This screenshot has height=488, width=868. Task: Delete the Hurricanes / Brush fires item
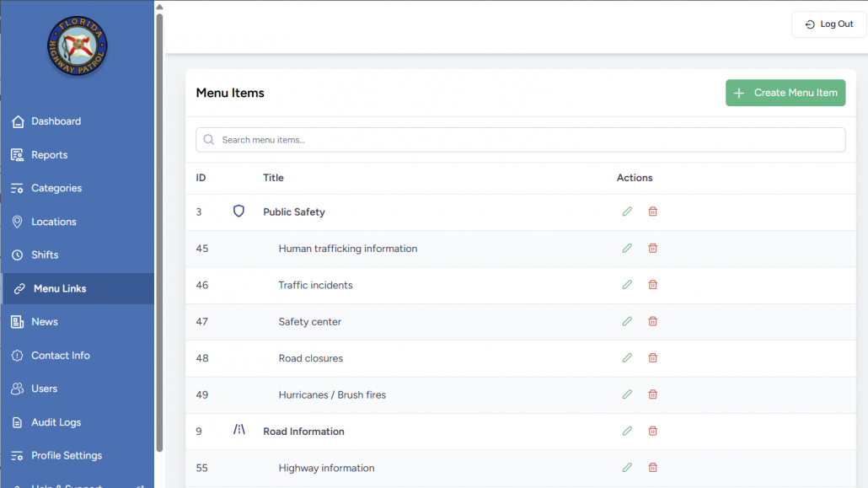(652, 394)
